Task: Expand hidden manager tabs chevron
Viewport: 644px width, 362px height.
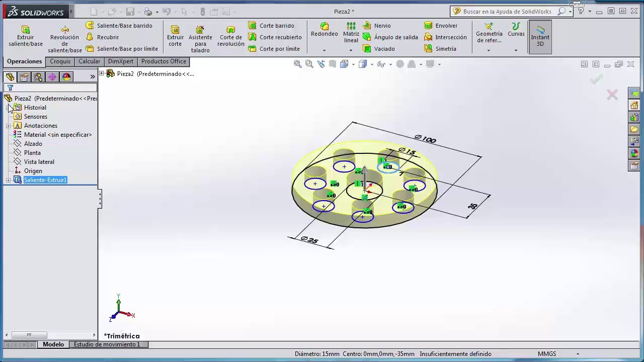Action: [x=93, y=77]
